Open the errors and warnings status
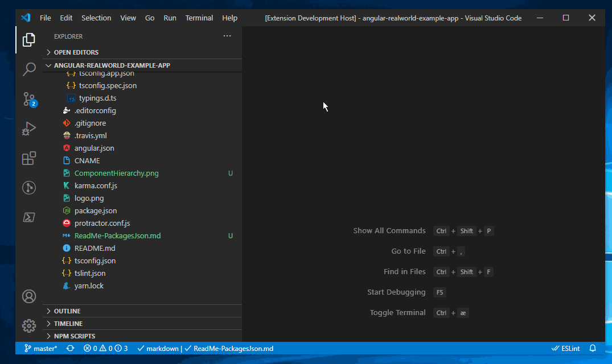This screenshot has width=612, height=364. pyautogui.click(x=105, y=349)
